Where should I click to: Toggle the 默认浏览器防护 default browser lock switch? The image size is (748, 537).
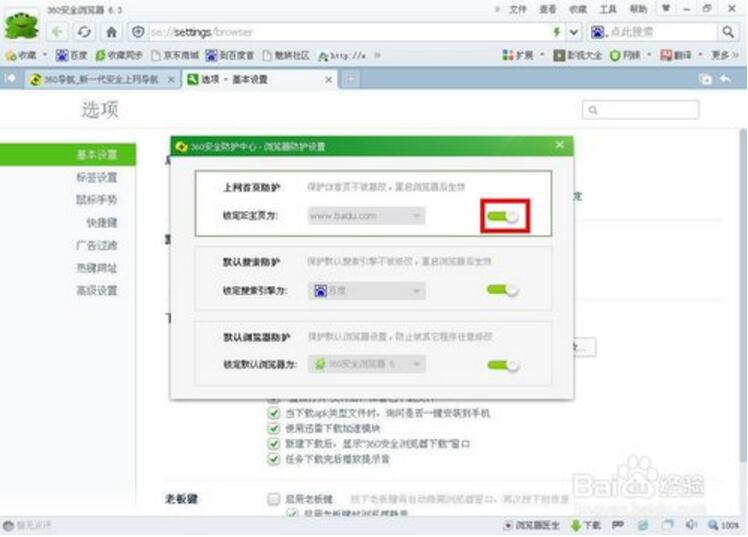click(503, 365)
